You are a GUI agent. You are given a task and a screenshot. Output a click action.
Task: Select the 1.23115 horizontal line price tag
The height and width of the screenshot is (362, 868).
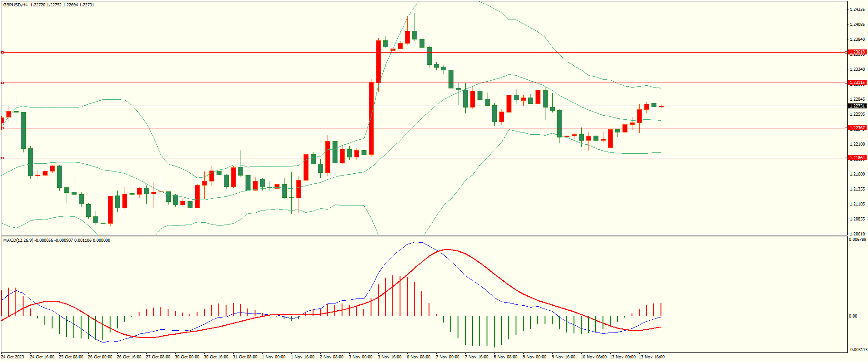[857, 83]
